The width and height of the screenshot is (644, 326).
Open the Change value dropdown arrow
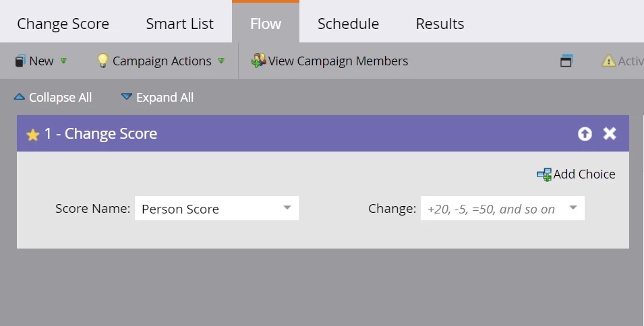[573, 208]
